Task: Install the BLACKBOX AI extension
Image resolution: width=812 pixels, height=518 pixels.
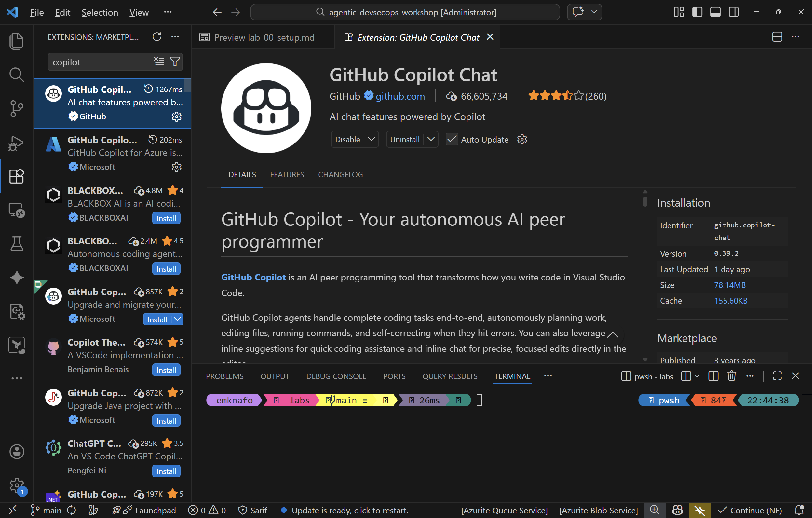Action: click(x=166, y=218)
